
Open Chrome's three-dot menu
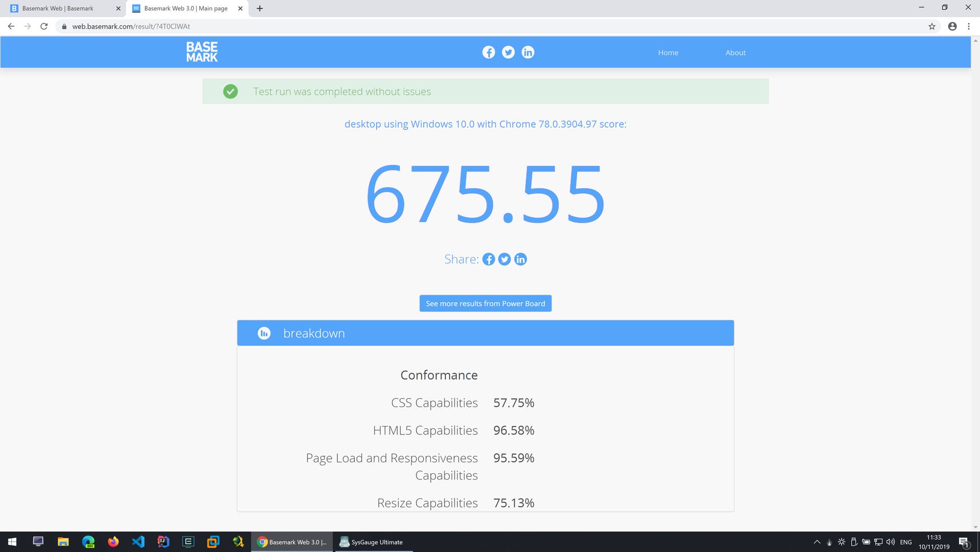(x=969, y=26)
